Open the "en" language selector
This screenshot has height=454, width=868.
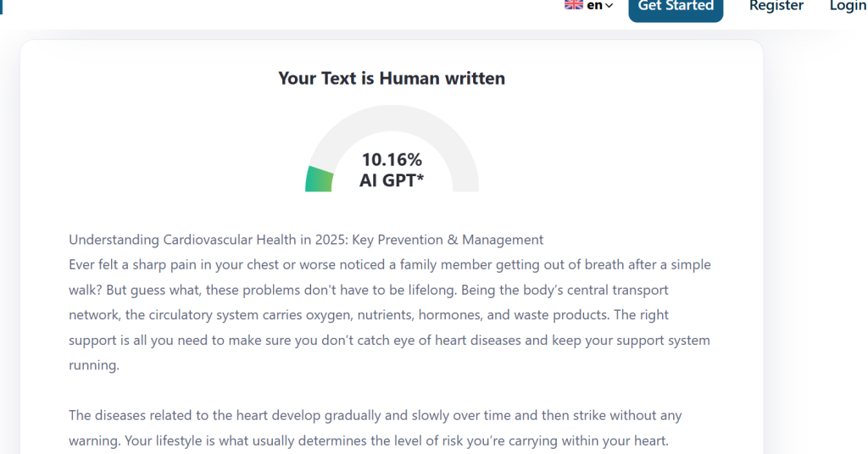click(x=594, y=5)
